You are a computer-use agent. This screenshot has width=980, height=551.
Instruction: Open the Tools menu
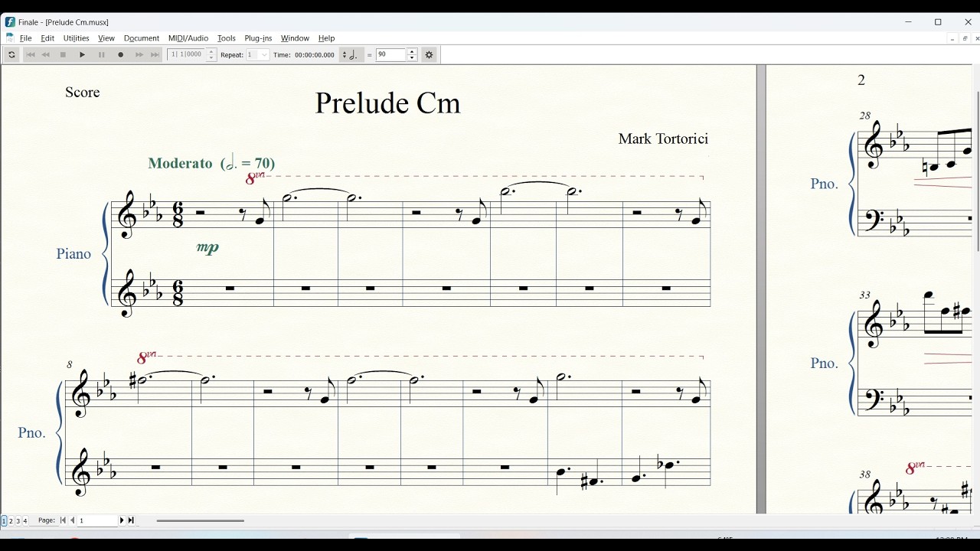[227, 38]
